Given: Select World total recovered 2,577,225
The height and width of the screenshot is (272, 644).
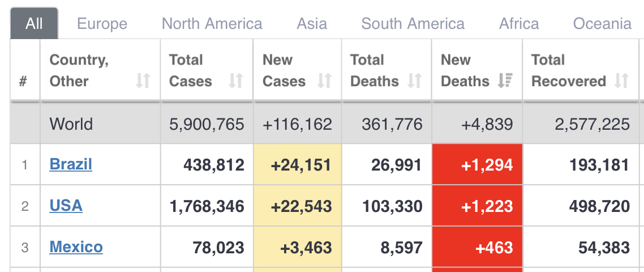Looking at the screenshot, I should [x=592, y=124].
